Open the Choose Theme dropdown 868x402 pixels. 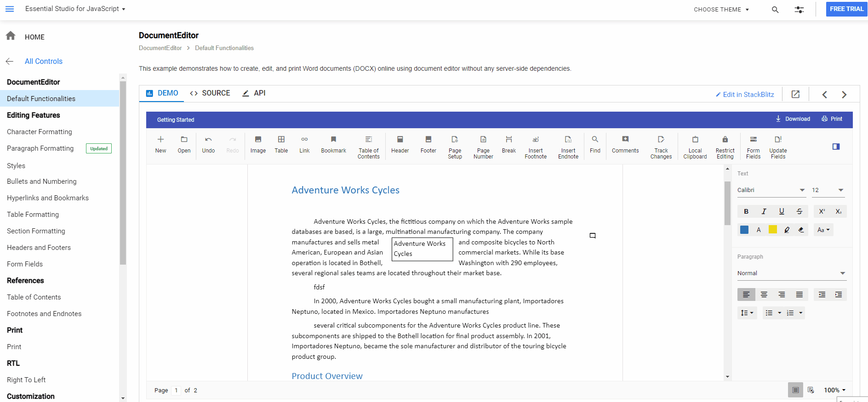pos(721,10)
